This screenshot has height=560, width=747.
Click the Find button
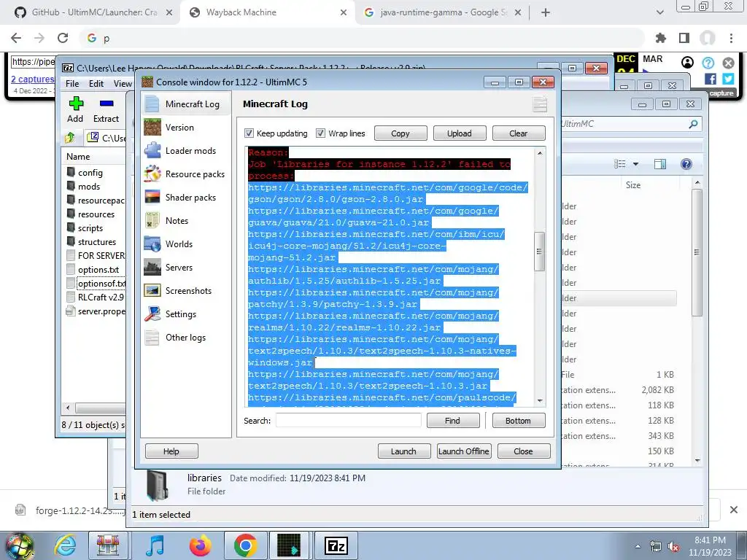tap(452, 421)
